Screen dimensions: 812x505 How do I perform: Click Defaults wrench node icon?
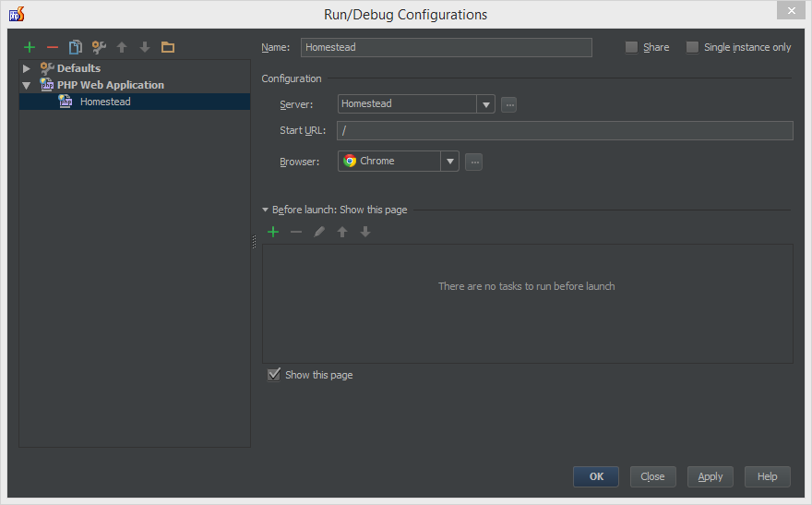(x=47, y=67)
